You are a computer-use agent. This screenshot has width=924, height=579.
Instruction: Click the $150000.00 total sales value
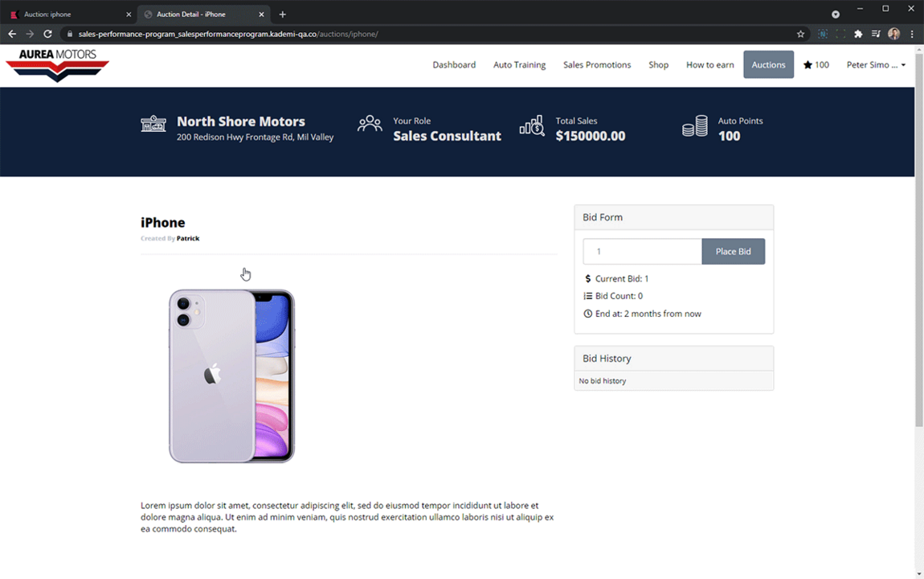click(591, 136)
